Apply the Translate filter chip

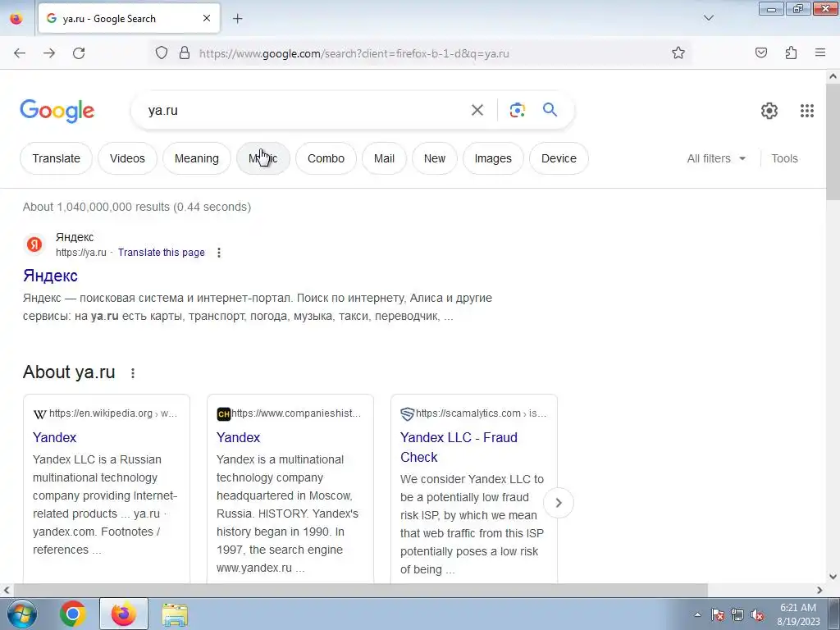57,158
